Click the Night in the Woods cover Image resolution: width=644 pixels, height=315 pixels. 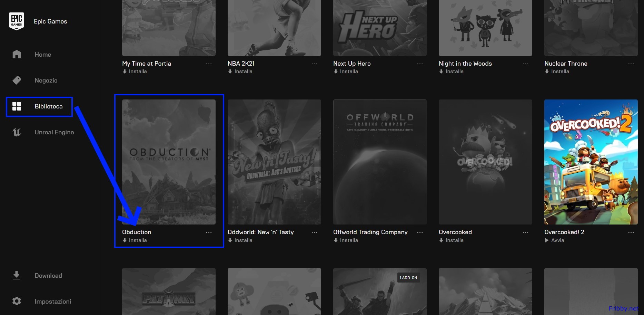[485, 28]
